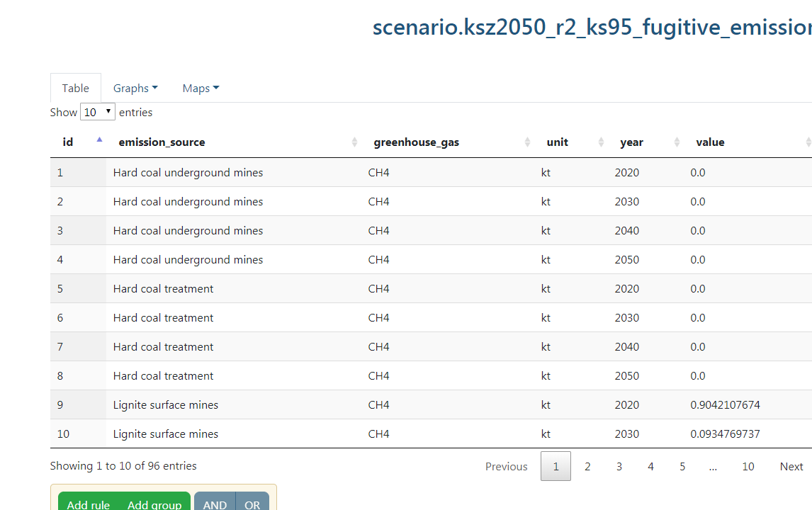The height and width of the screenshot is (510, 812).
Task: Click the value column header
Action: click(x=710, y=142)
